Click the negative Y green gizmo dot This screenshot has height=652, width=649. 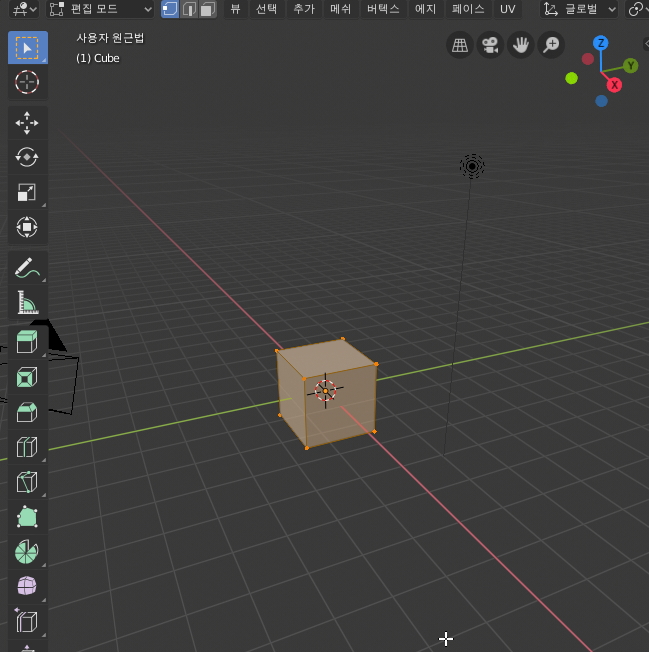pos(572,78)
